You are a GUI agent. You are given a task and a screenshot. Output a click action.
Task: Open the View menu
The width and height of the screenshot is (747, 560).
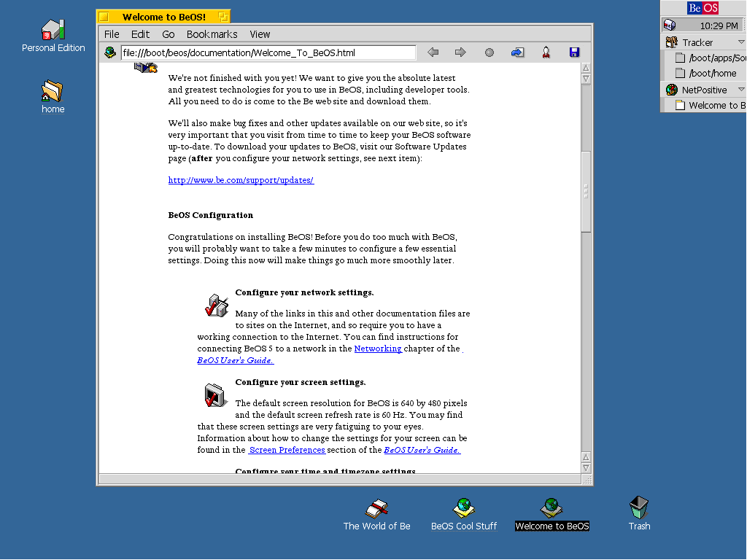coord(260,34)
